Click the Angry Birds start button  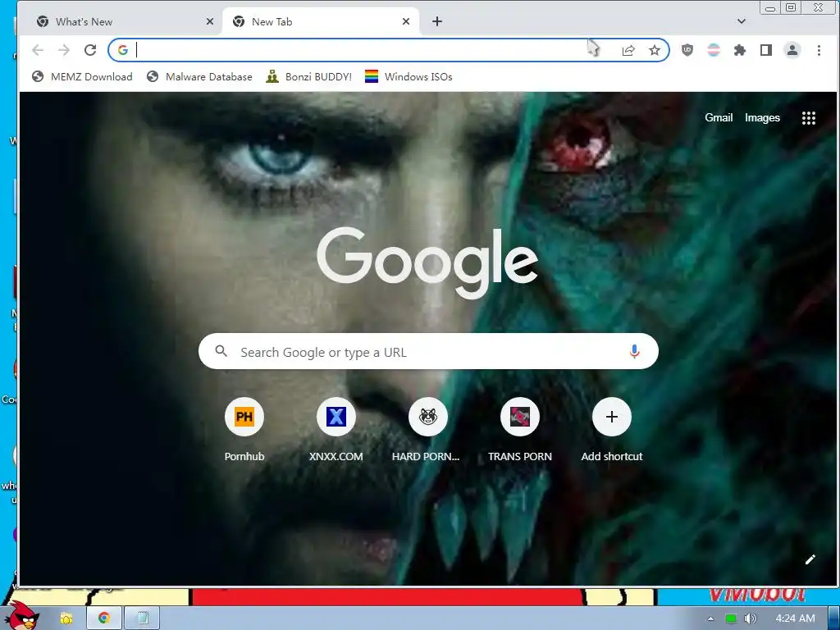click(x=22, y=615)
